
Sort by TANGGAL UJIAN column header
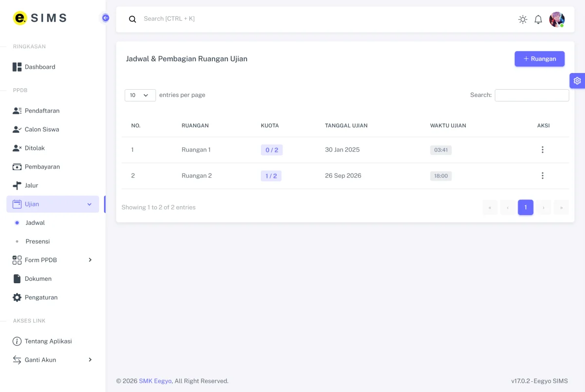click(x=346, y=126)
